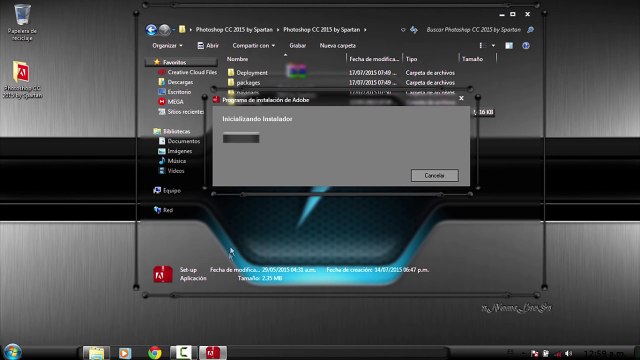Image resolution: width=640 pixels, height=360 pixels.
Task: Open recent locations dropdown beside nav arrows
Action: click(174, 30)
